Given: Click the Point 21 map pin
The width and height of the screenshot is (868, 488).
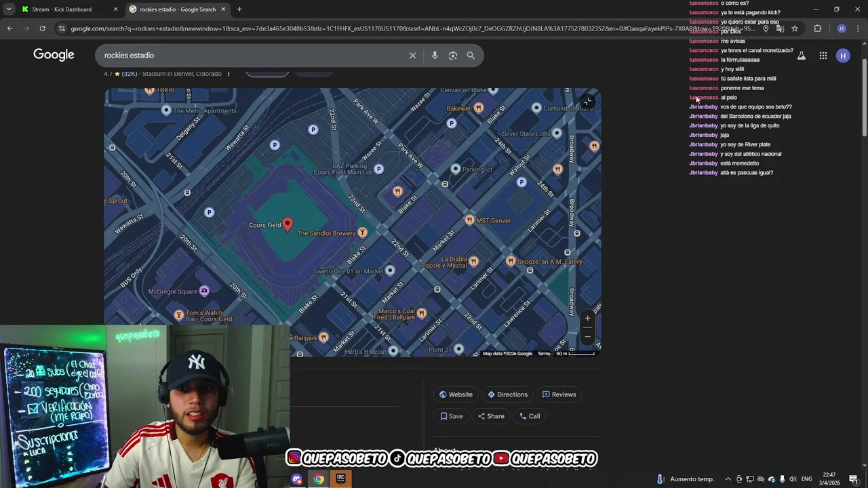Looking at the screenshot, I should click(458, 349).
